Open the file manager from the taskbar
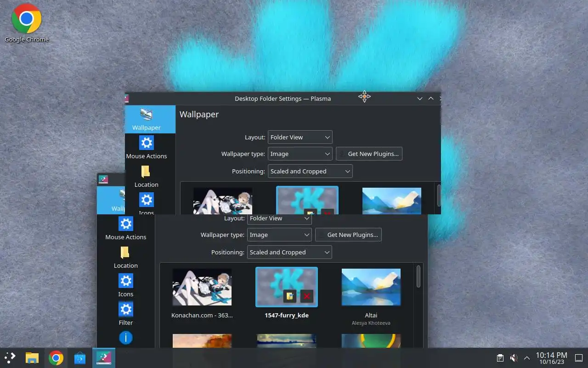The width and height of the screenshot is (588, 368). (32, 358)
